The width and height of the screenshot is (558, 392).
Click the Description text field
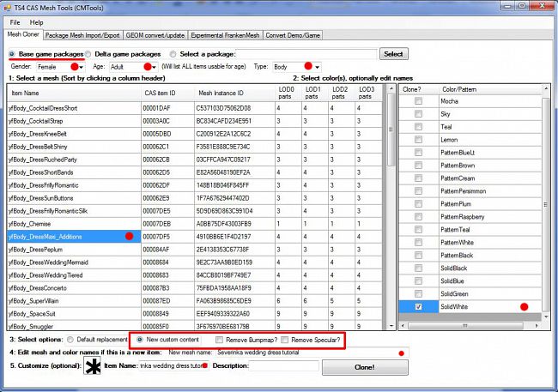point(272,366)
